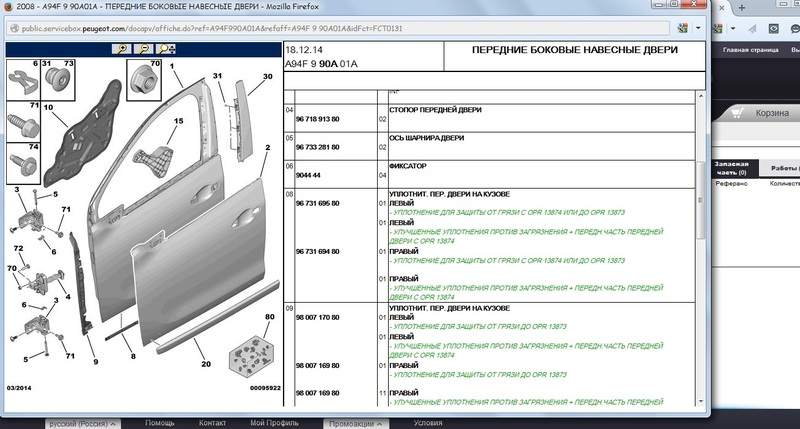Open the dropdown arrow beside popup's Google icon

pos(697,29)
